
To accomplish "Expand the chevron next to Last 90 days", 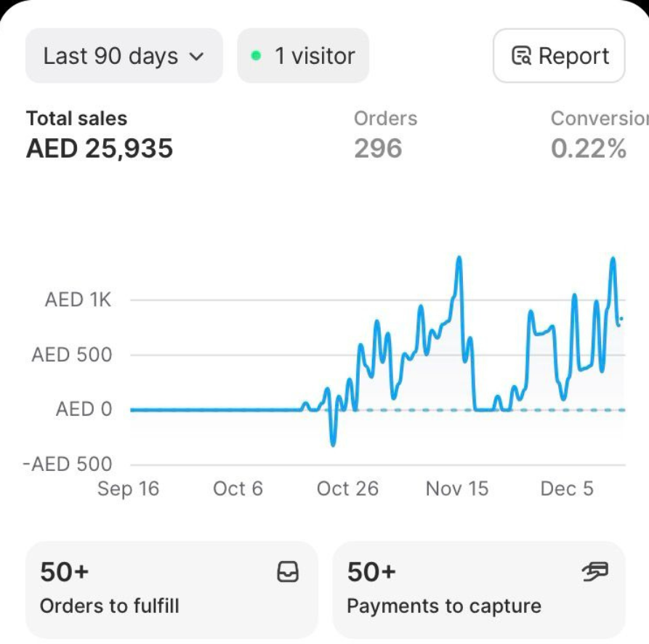I will (x=196, y=57).
